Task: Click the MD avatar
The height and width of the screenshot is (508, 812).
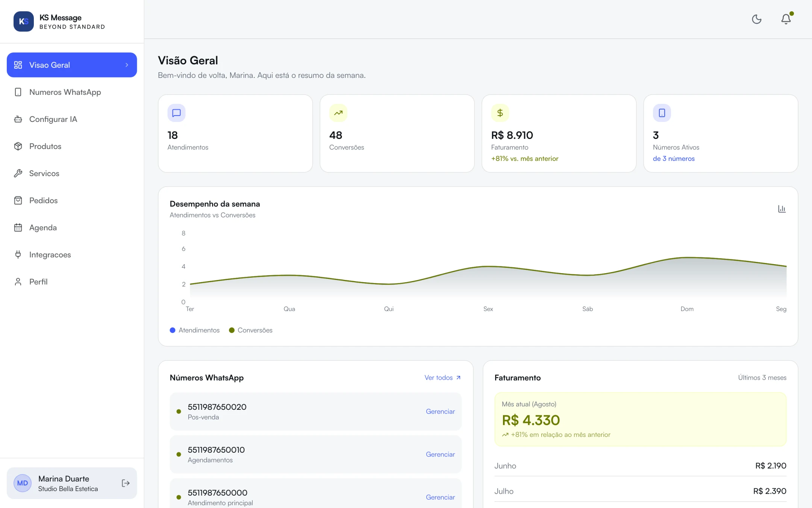Action: tap(23, 483)
